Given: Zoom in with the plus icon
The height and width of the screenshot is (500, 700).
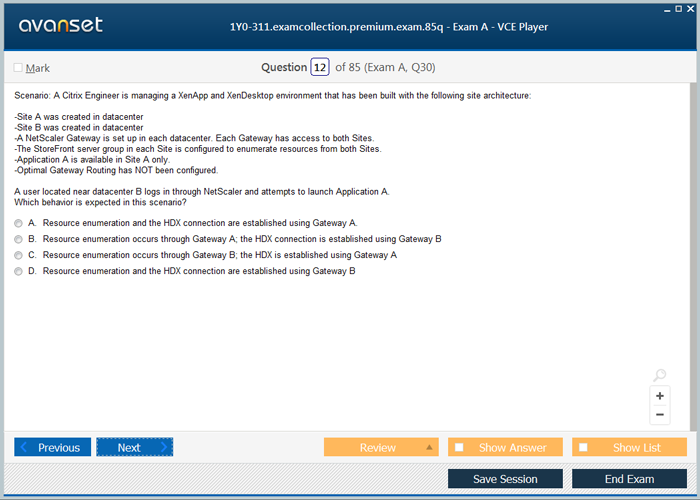Looking at the screenshot, I should [x=659, y=395].
